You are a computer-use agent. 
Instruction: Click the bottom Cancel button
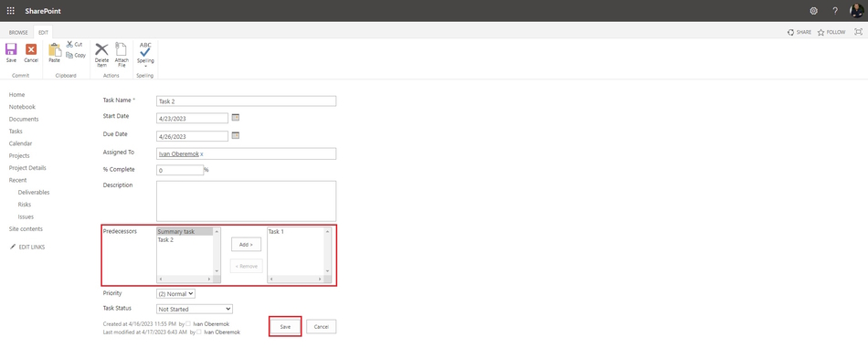pyautogui.click(x=321, y=327)
